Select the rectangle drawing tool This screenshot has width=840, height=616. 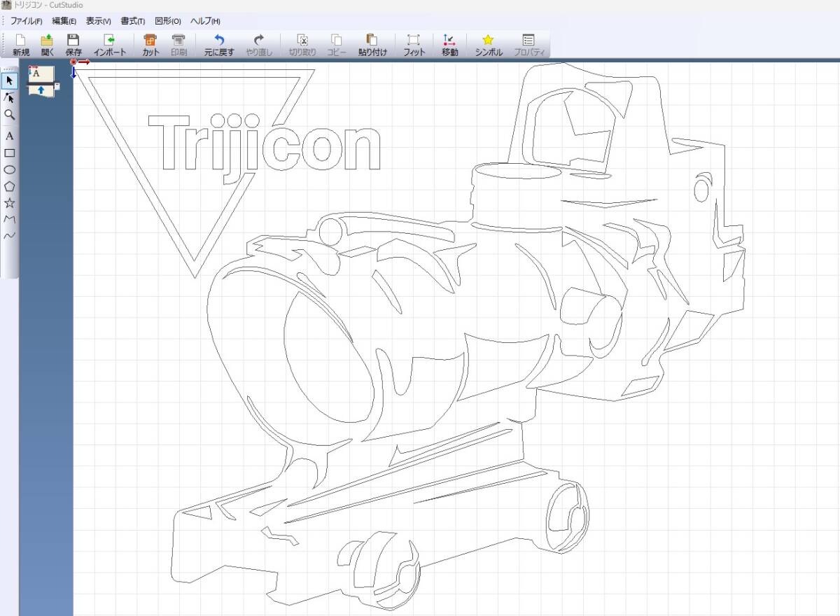click(x=10, y=153)
